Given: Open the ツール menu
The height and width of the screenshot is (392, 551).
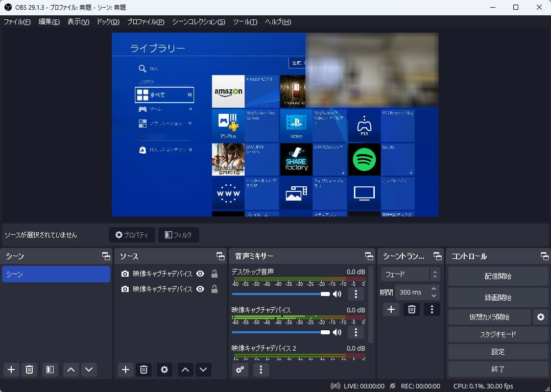Looking at the screenshot, I should tap(245, 22).
